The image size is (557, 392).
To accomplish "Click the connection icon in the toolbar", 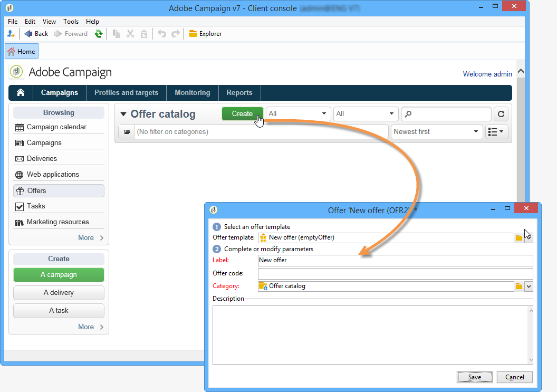I will coord(11,34).
